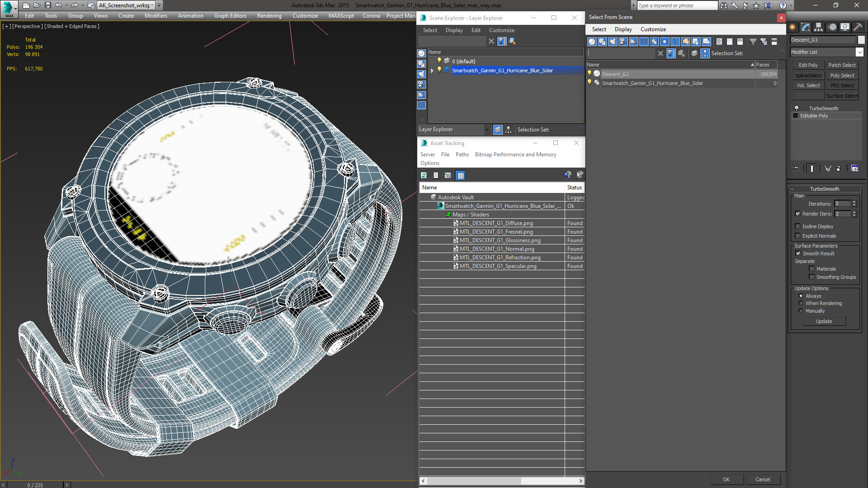Refresh the Asset Tracking list
The image size is (868, 488).
(424, 175)
